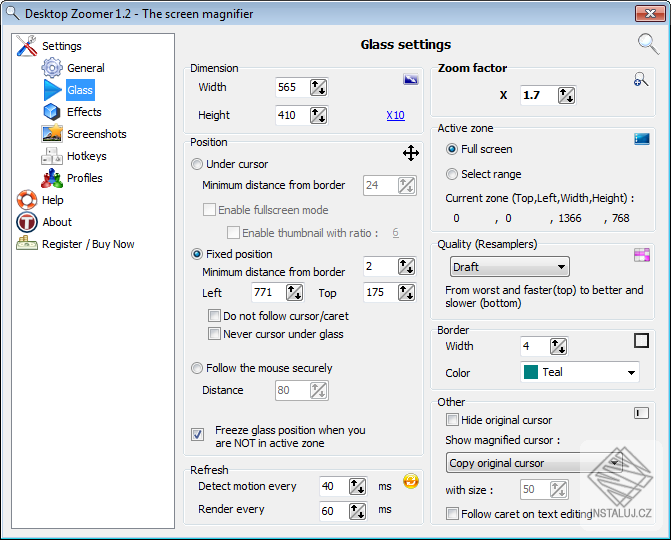Click the Dimension resize icon

click(x=410, y=79)
